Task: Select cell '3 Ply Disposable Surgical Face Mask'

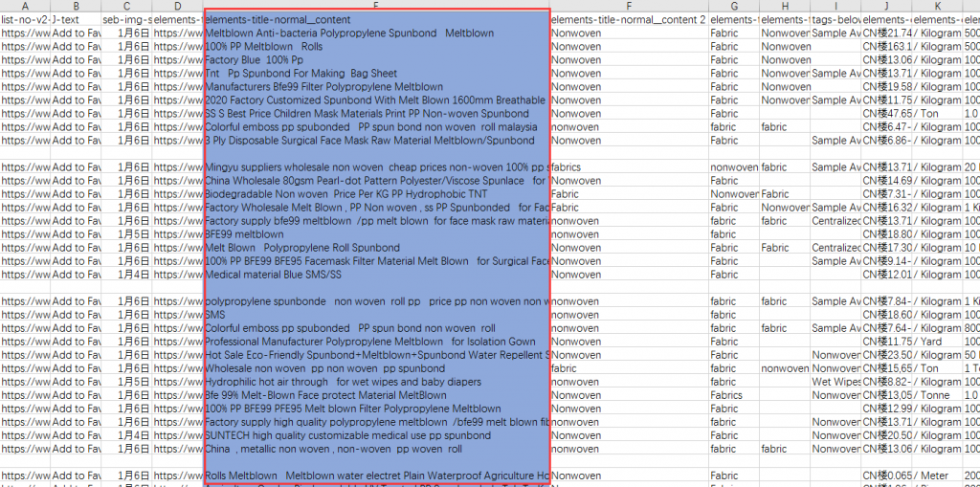Action: pyautogui.click(x=377, y=141)
